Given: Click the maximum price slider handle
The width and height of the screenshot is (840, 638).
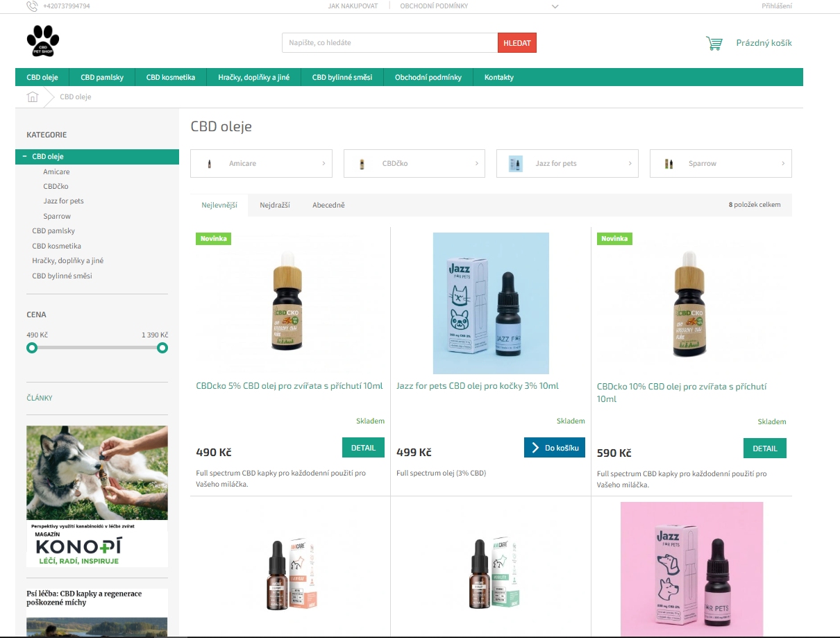Looking at the screenshot, I should (x=162, y=347).
